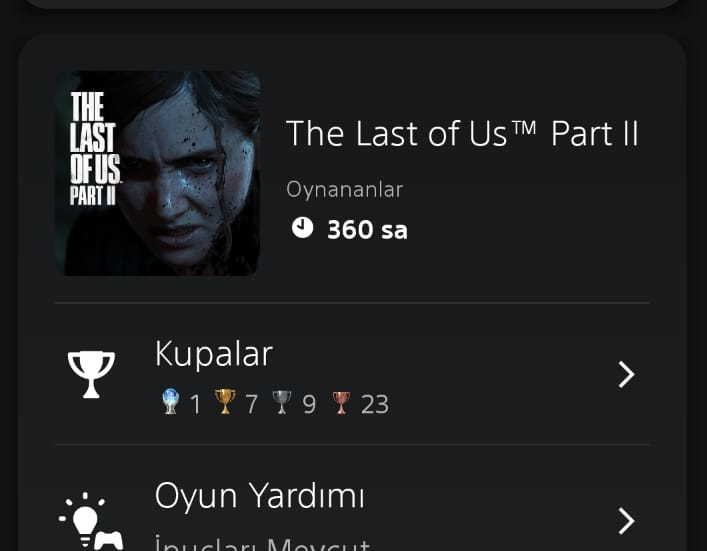The height and width of the screenshot is (551, 707).
Task: Click the trophy cup icon beside Kupalar
Action: pos(91,374)
